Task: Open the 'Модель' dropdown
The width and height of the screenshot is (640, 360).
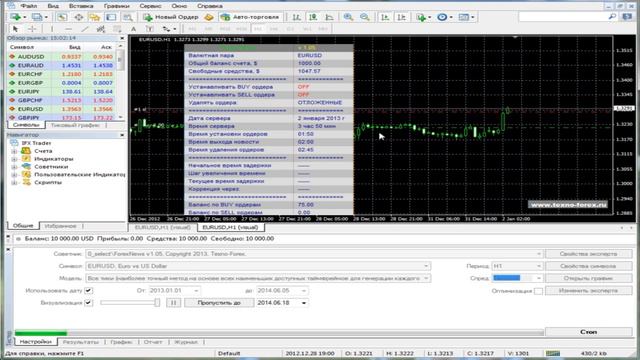Action: coord(426,278)
